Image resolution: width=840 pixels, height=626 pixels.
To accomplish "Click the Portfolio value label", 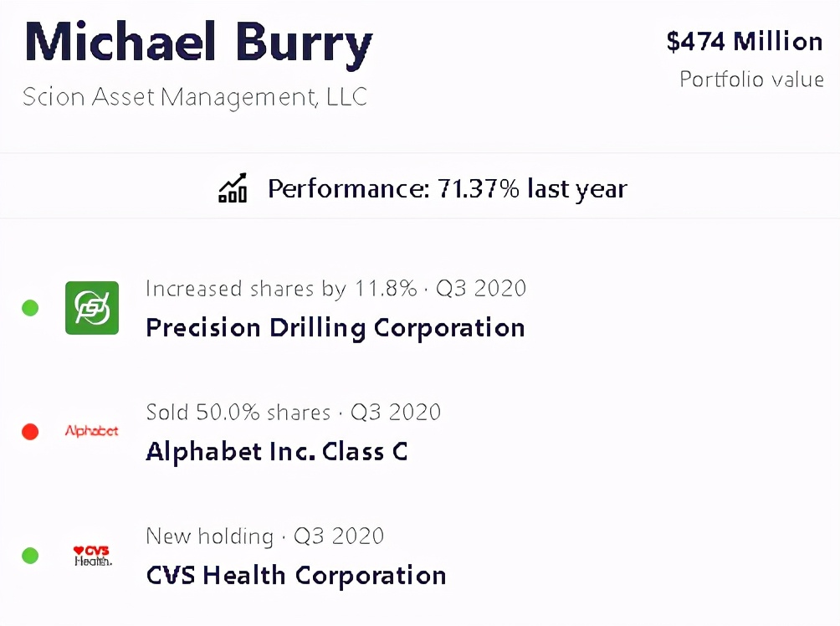I will coord(751,80).
